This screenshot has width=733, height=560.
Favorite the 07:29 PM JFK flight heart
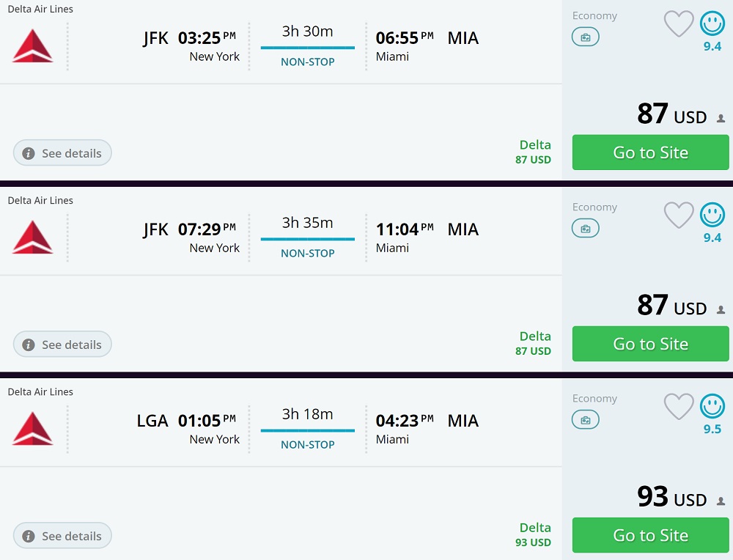tap(678, 215)
